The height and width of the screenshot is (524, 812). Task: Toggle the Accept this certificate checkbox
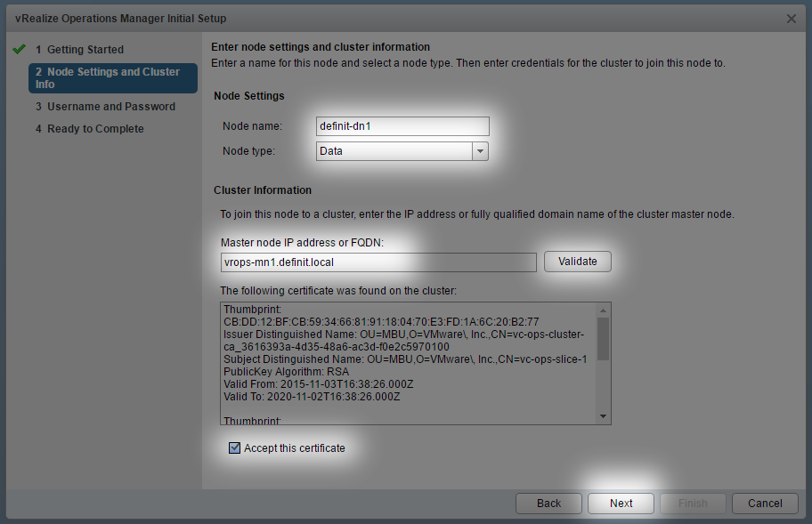coord(234,448)
